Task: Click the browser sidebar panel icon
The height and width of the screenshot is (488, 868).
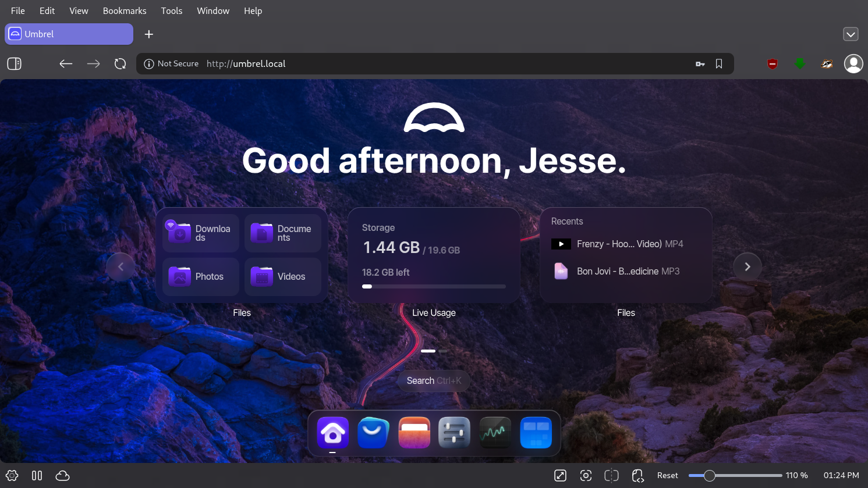Action: 15,63
